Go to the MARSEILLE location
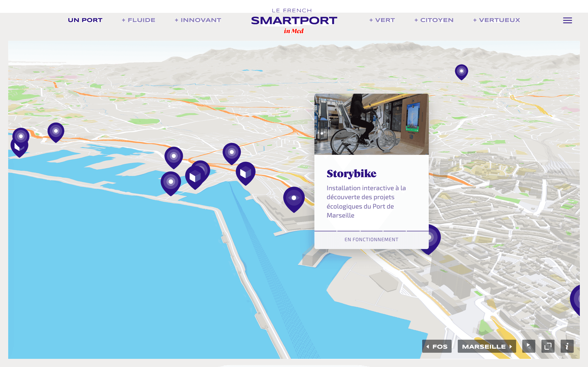The height and width of the screenshot is (367, 588). point(487,346)
